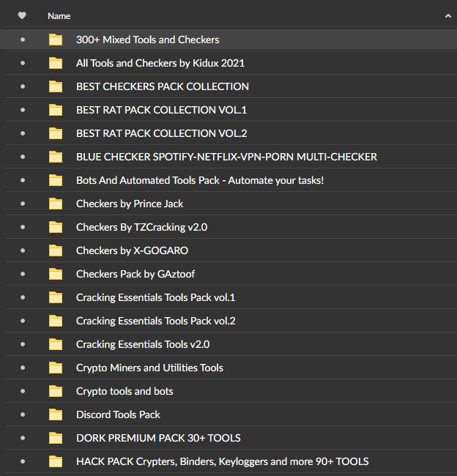Viewport: 457px width, 476px height.
Task: Click folder icon for Checkers by Prince Jack
Action: [x=56, y=204]
